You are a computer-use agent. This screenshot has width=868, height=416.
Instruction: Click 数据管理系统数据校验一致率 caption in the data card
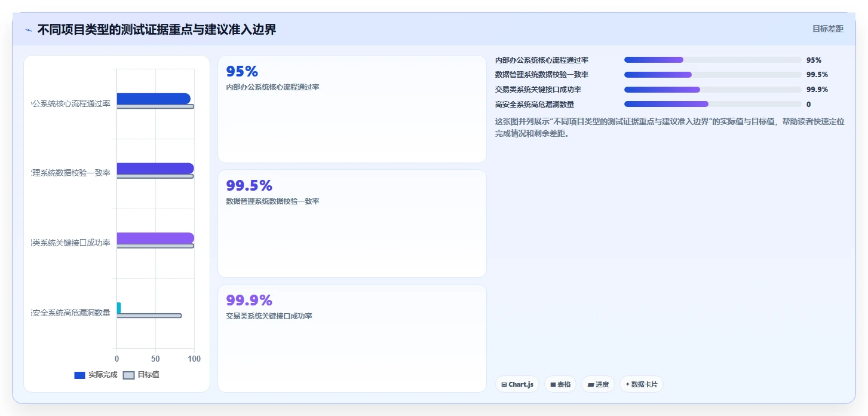[x=272, y=201]
